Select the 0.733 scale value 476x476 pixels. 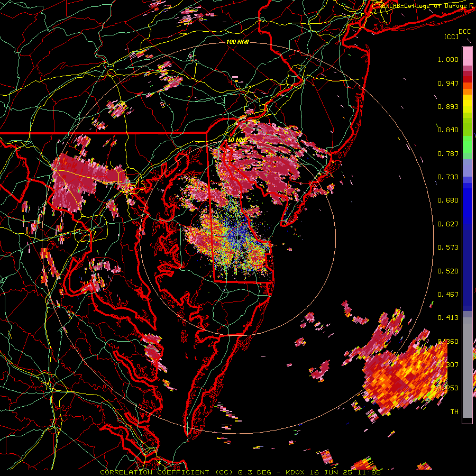[448, 177]
